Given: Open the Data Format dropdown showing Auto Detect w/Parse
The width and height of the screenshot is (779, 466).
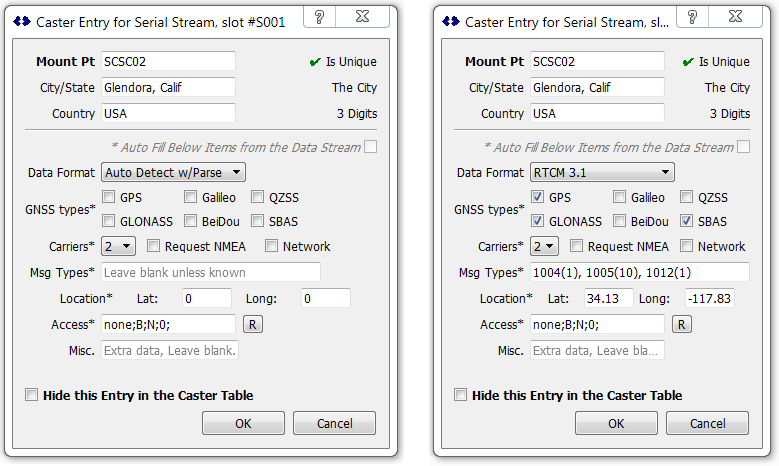Looking at the screenshot, I should coord(173,173).
